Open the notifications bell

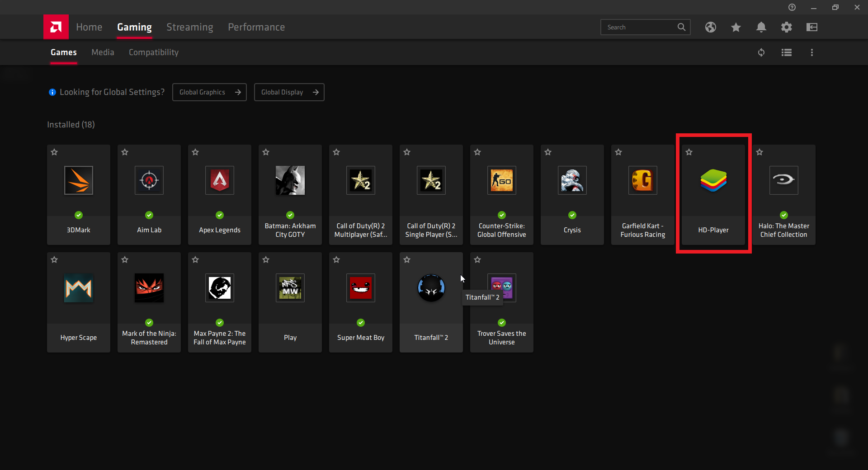(761, 27)
